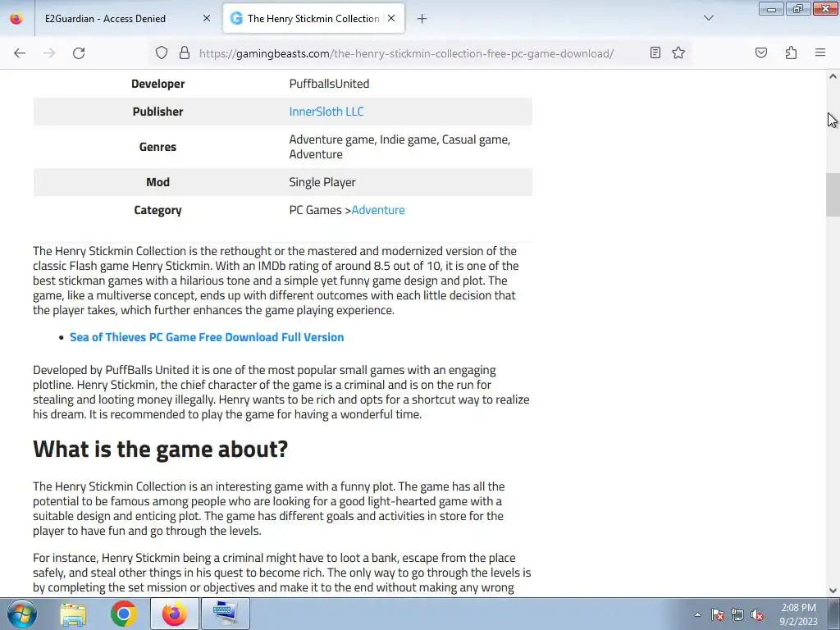Click the Category row label
840x630 pixels.
tap(157, 210)
